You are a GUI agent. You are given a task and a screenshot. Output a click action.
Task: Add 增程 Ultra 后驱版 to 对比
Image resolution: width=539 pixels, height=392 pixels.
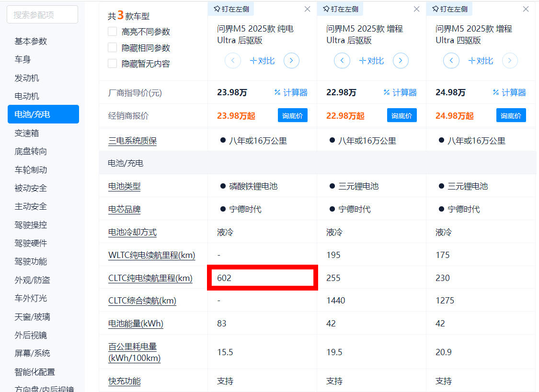pyautogui.click(x=372, y=61)
